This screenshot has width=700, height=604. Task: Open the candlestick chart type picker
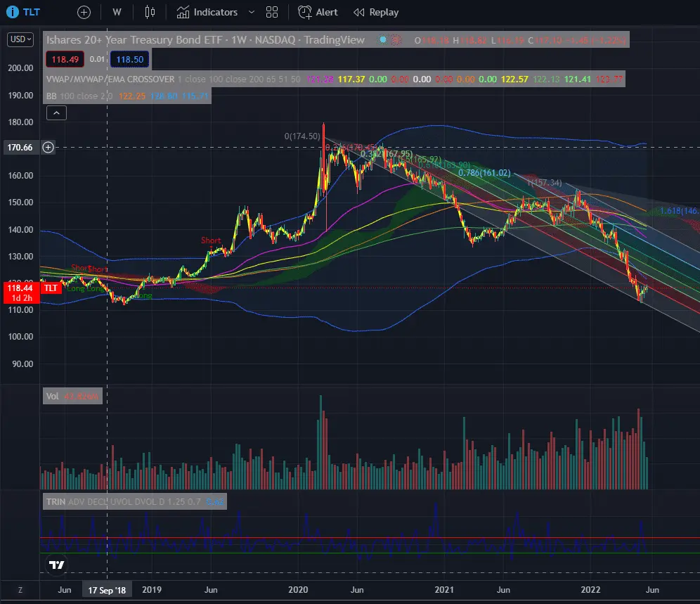pyautogui.click(x=149, y=12)
